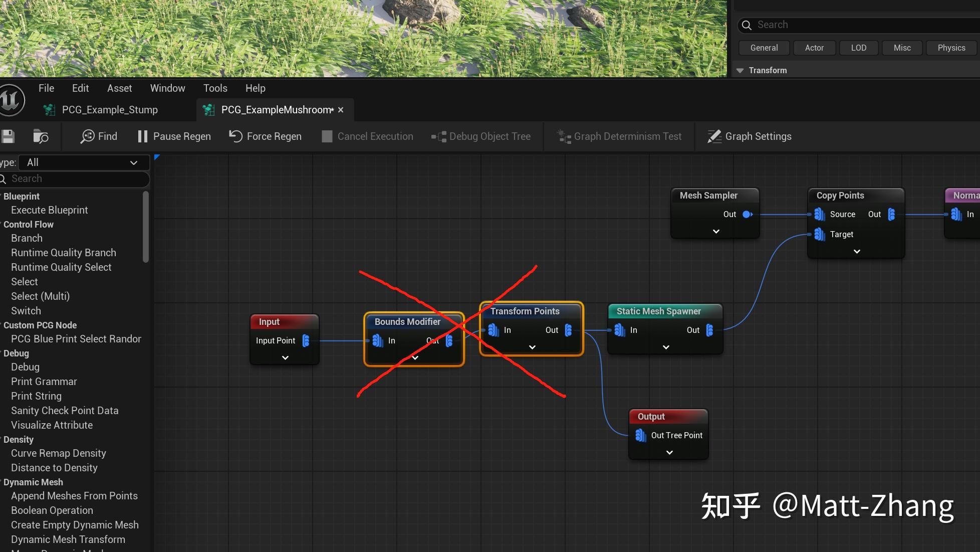Expand the Mesh Sampler node chevron
This screenshot has width=980, height=552.
(716, 231)
